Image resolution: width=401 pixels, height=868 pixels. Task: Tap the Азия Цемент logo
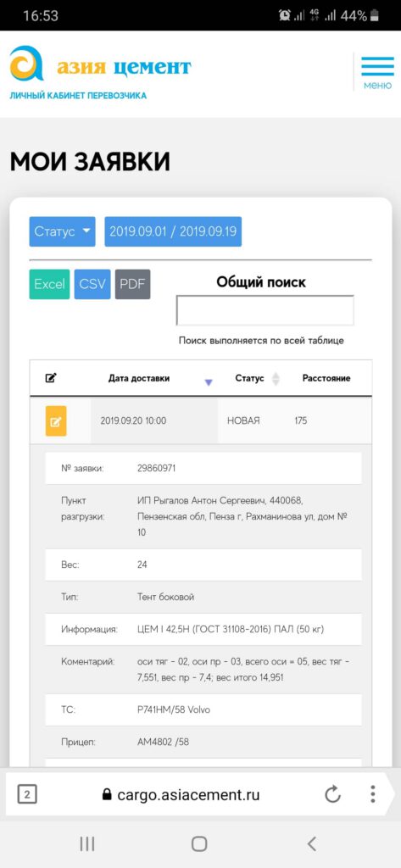click(100, 64)
